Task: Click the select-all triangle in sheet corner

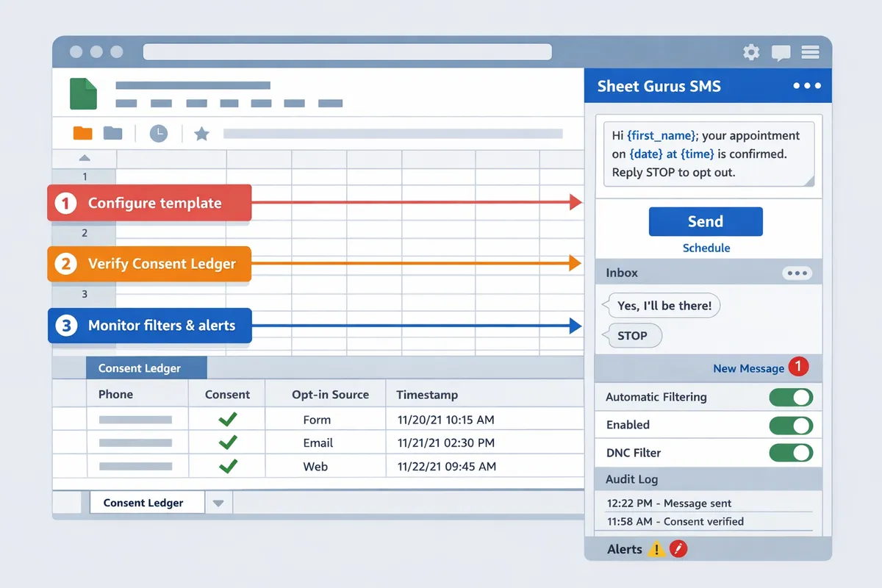Action: coord(85,158)
